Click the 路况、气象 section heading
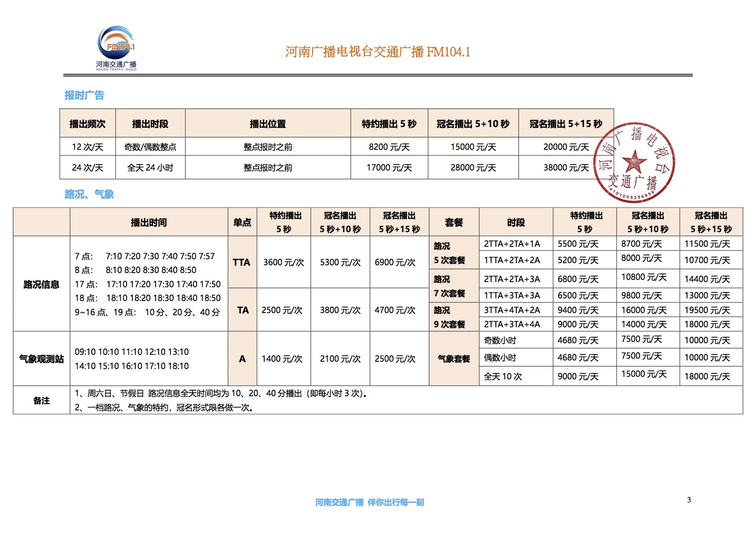756x534 pixels. click(x=89, y=194)
